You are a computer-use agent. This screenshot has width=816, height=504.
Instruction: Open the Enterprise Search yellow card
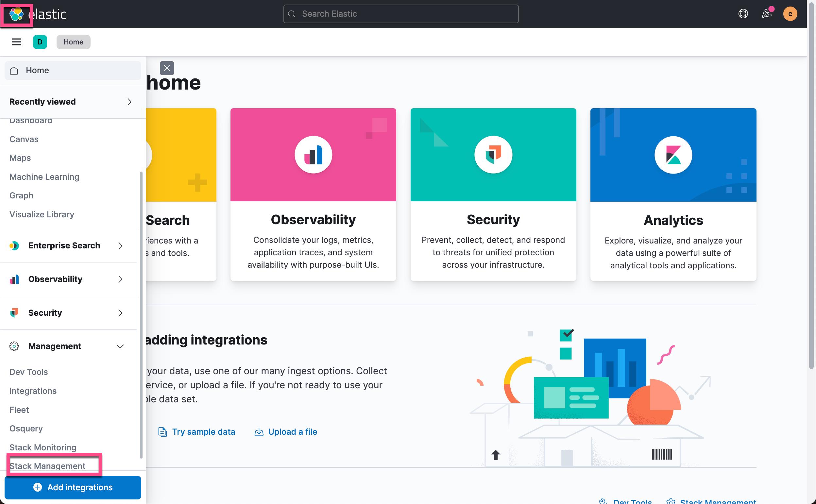pyautogui.click(x=181, y=194)
